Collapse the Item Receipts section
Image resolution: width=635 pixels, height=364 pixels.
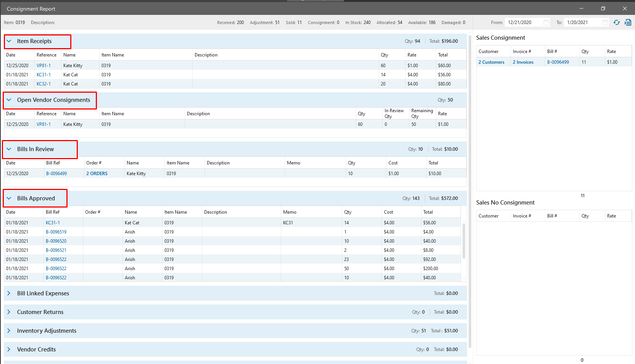click(9, 41)
